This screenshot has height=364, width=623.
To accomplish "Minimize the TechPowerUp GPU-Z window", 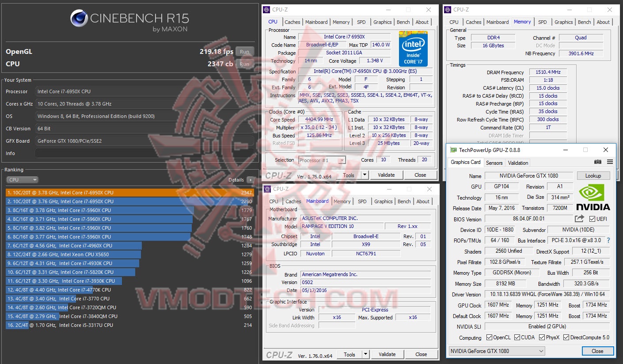I will [x=565, y=150].
